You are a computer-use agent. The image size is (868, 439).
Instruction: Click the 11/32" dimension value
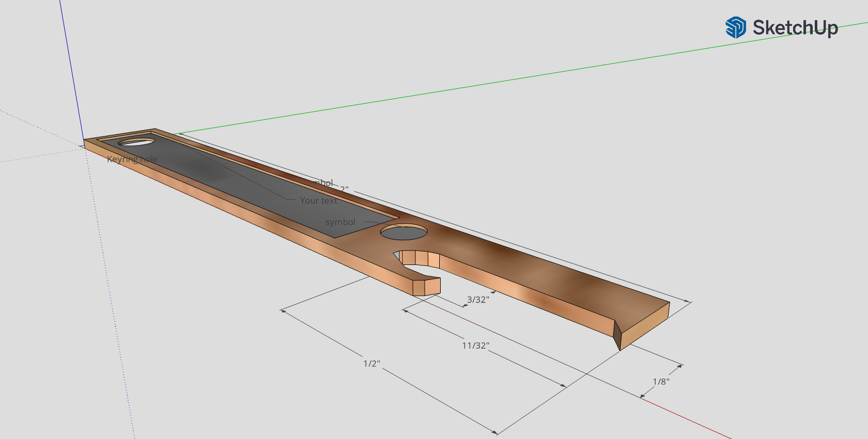475,346
